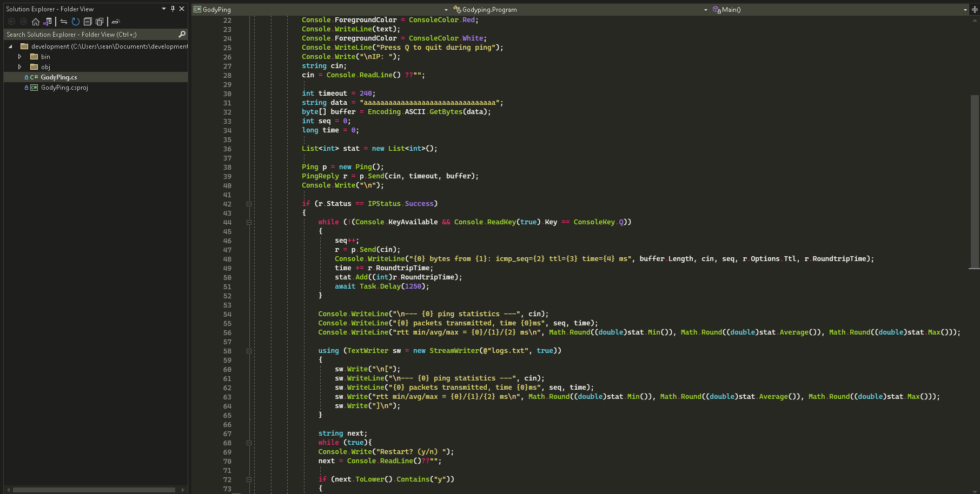Toggle auto-hide pin for Solution Explorer
The height and width of the screenshot is (494, 980).
coord(173,9)
